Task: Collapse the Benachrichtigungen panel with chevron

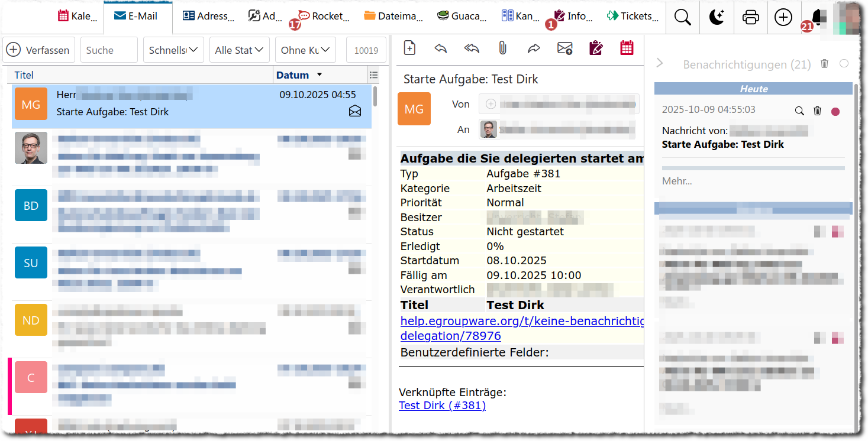Action: (660, 63)
